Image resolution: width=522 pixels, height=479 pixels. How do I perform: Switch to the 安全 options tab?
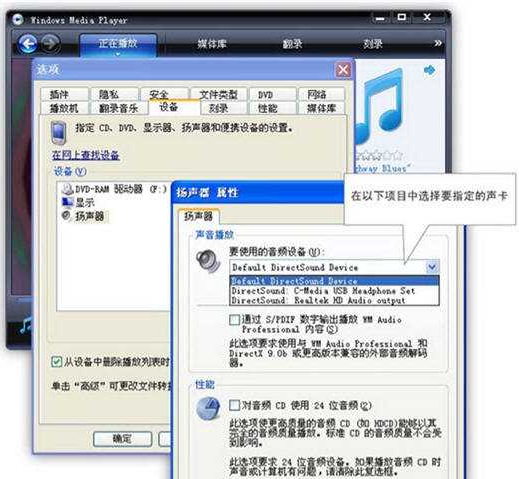coord(165,94)
